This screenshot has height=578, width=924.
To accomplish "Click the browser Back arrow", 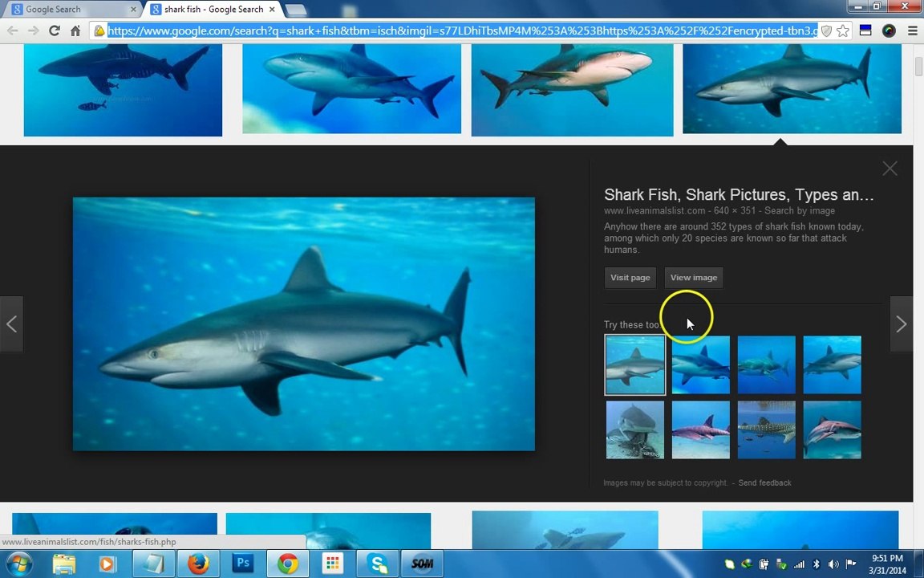I will [x=12, y=31].
